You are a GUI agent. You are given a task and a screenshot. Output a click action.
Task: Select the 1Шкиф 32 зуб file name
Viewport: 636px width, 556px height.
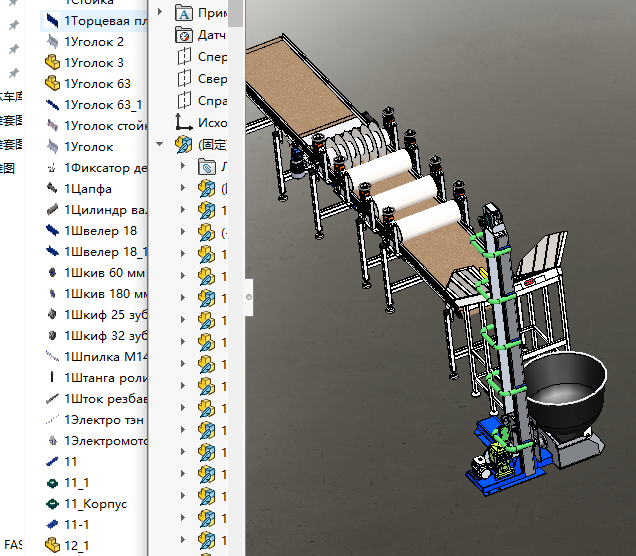(105, 336)
